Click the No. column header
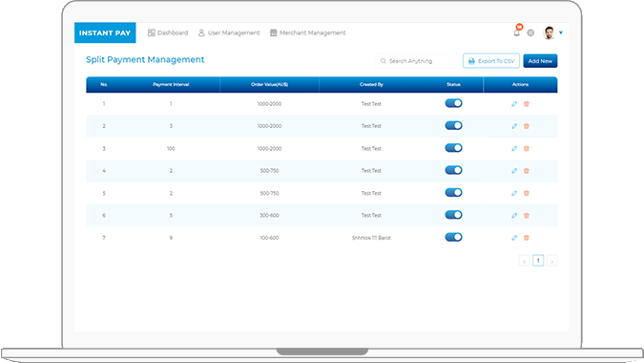This screenshot has width=644, height=363. coord(104,84)
